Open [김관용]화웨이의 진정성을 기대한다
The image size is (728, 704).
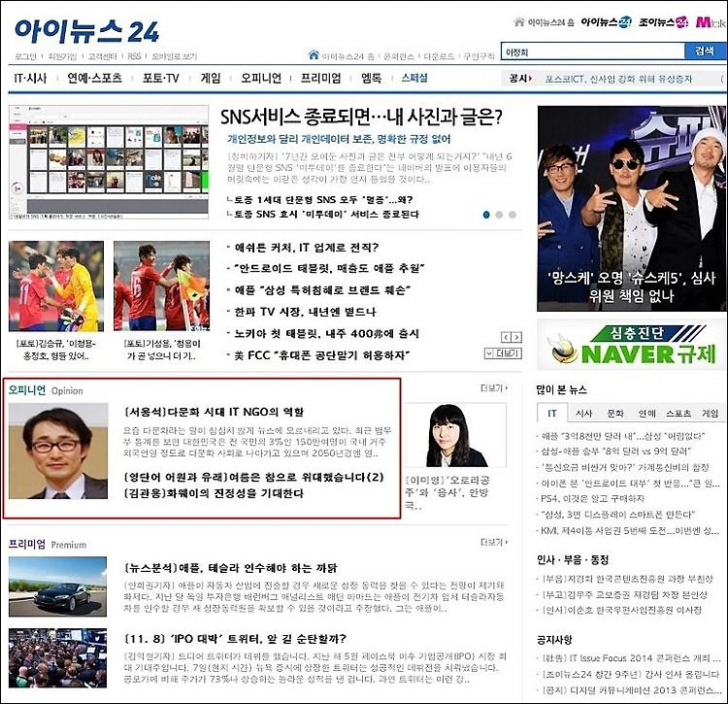click(214, 493)
